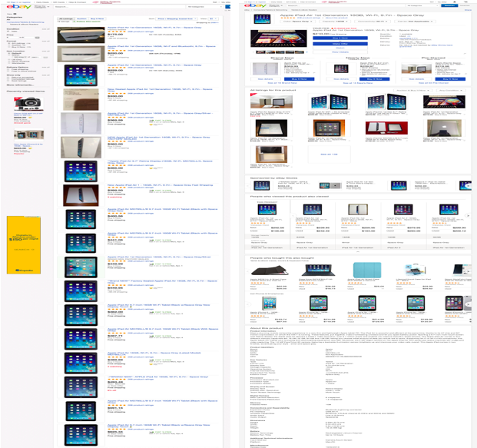Open Follow this search icon link
477x448 pixels.
pos(75,22)
